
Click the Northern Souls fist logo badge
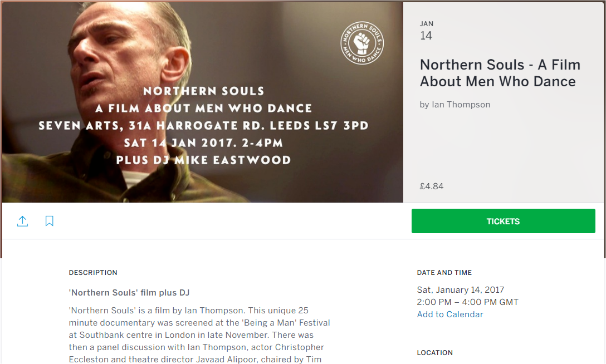(x=362, y=42)
